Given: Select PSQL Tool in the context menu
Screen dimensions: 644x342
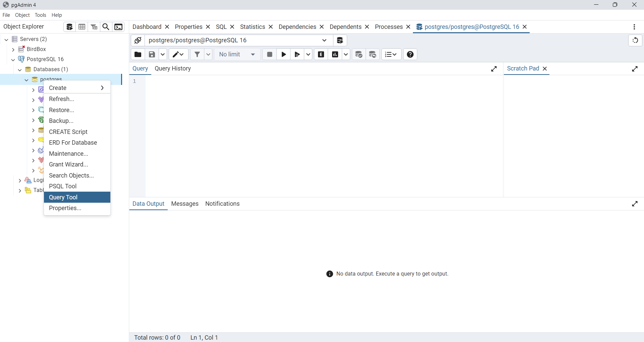Looking at the screenshot, I should pos(77,186).
